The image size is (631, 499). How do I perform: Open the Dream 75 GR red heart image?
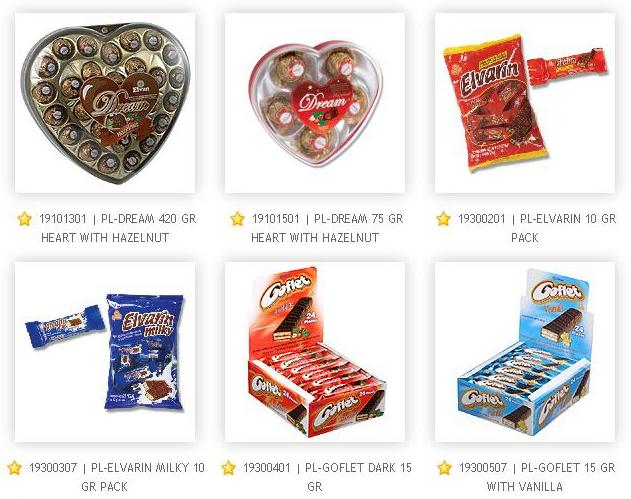click(315, 103)
